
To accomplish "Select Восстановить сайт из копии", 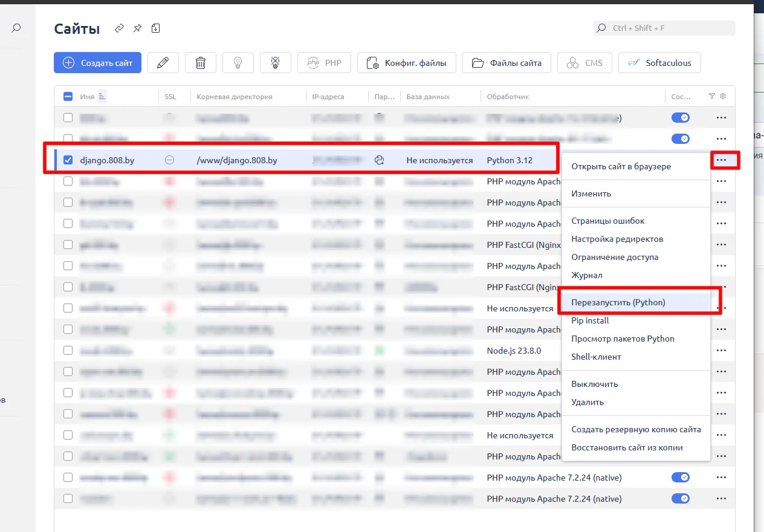I will (636, 447).
